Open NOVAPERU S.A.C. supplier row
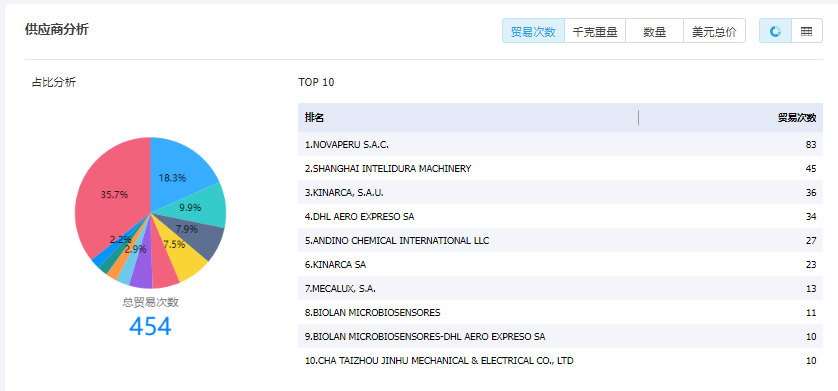 click(x=560, y=144)
